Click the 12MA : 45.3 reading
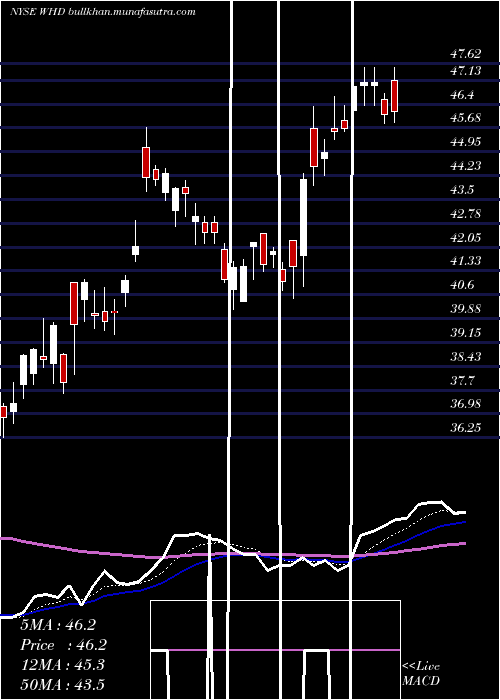The height and width of the screenshot is (700, 500). pos(62,665)
